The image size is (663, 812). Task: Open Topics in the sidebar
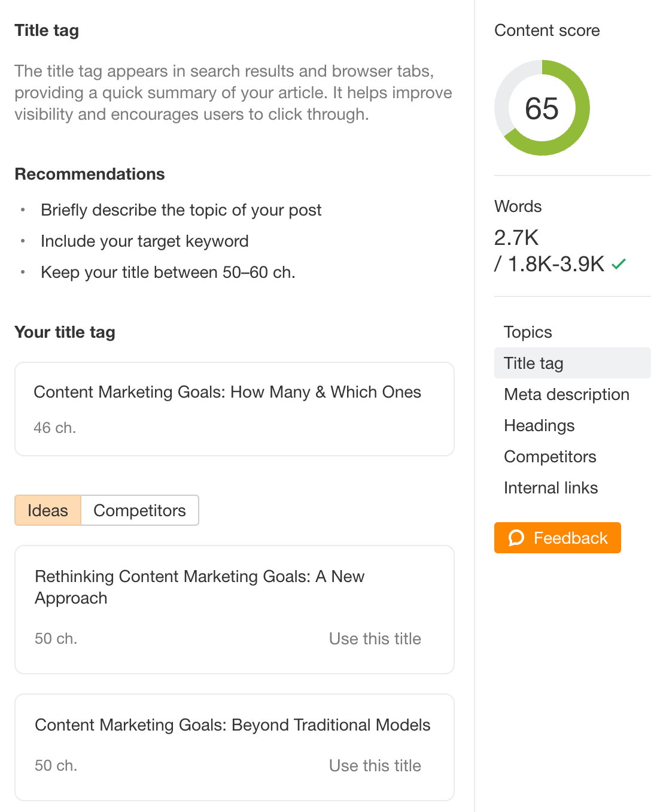tap(528, 332)
